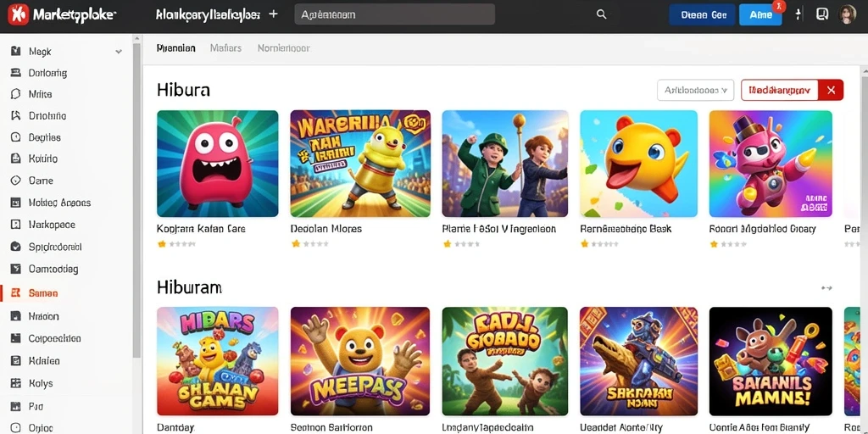Image resolution: width=868 pixels, height=434 pixels.
Task: Open the Artloadooes dropdown filter
Action: coord(695,90)
